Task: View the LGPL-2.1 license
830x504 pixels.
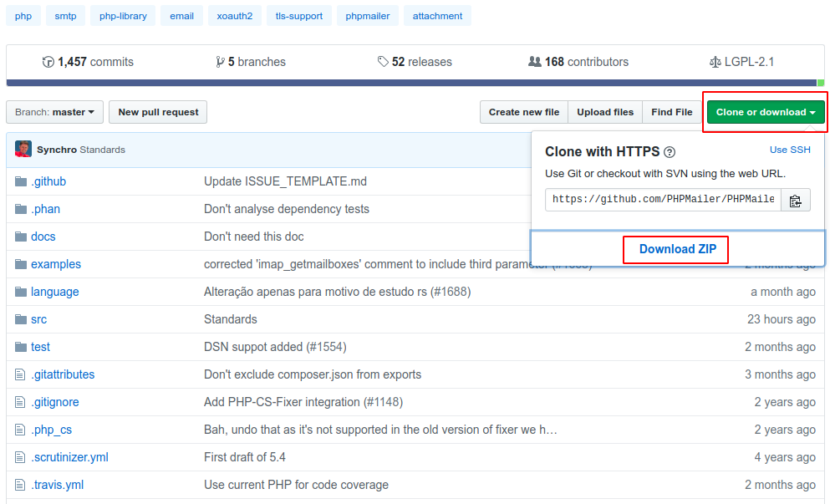Action: pyautogui.click(x=741, y=62)
